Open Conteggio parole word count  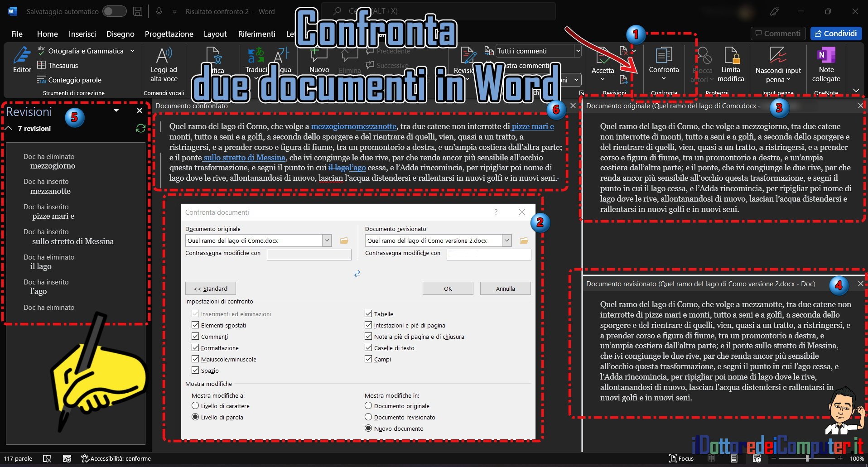click(69, 80)
